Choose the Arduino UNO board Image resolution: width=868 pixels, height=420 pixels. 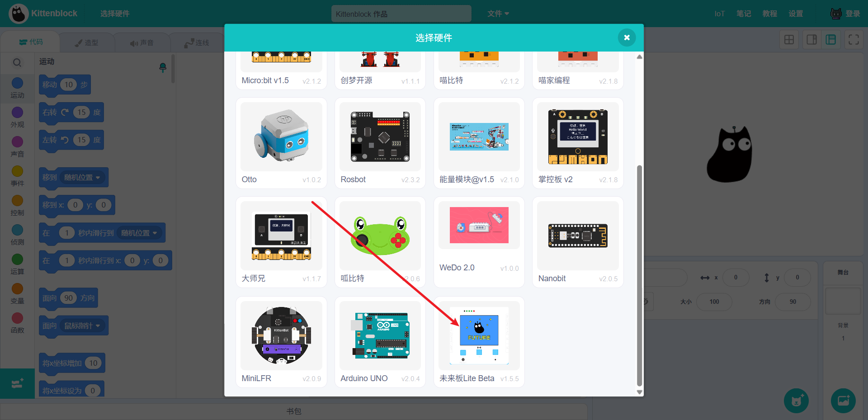[x=380, y=342]
